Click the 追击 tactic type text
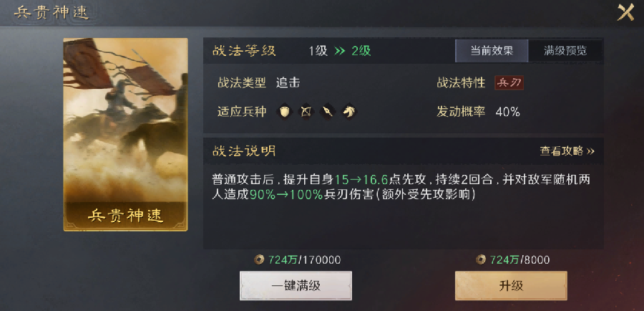Image resolution: width=644 pixels, height=311 pixels. (x=288, y=82)
